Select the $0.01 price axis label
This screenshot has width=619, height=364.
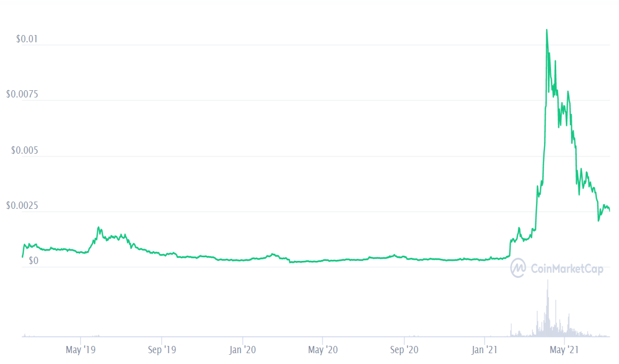click(x=25, y=39)
